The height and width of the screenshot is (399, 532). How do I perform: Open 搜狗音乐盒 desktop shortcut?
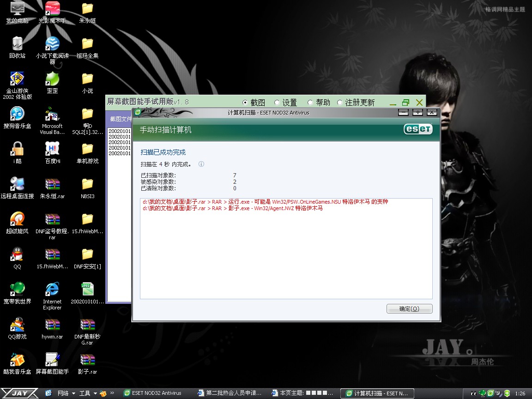tap(17, 118)
